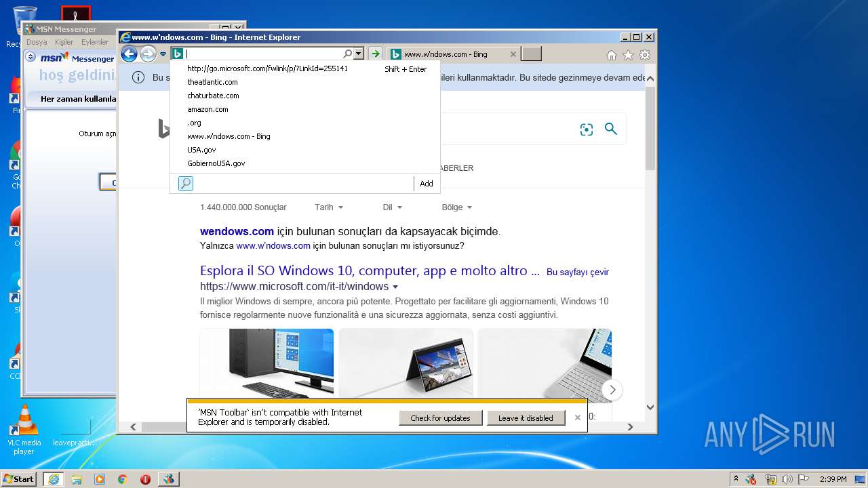Open a new blank tab

pyautogui.click(x=532, y=54)
